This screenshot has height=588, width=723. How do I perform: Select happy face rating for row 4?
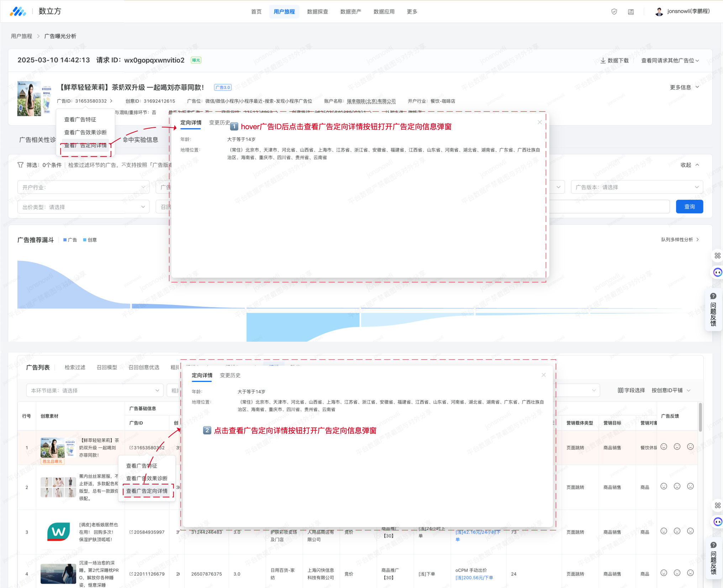coord(664,573)
